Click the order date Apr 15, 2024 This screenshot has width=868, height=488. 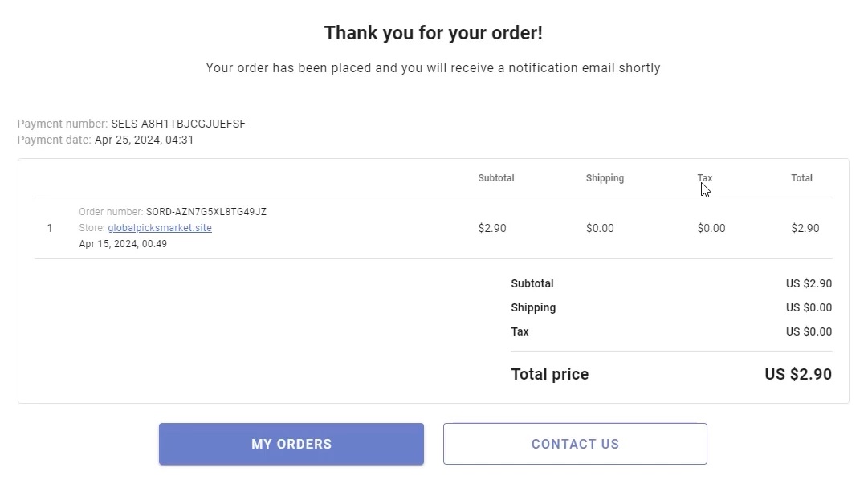coord(123,244)
